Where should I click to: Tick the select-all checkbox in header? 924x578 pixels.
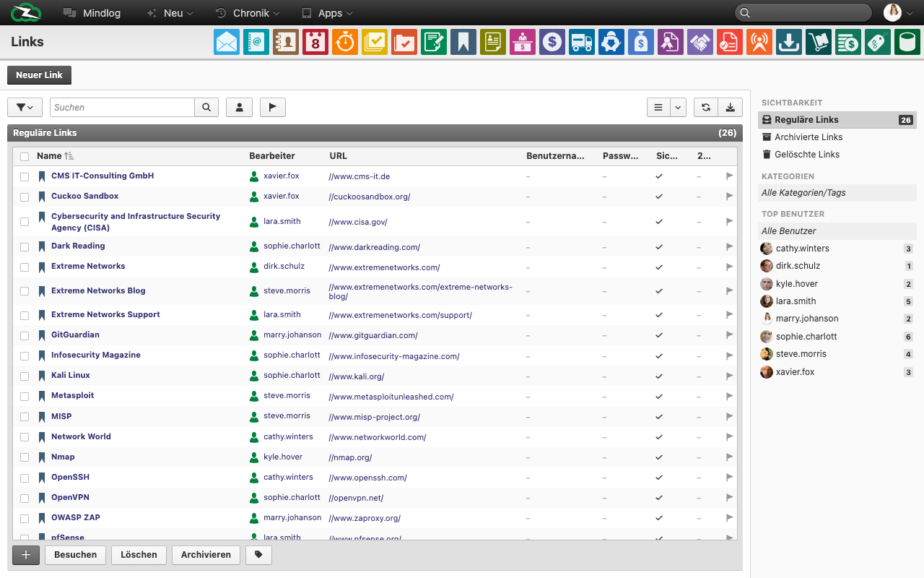pyautogui.click(x=25, y=156)
